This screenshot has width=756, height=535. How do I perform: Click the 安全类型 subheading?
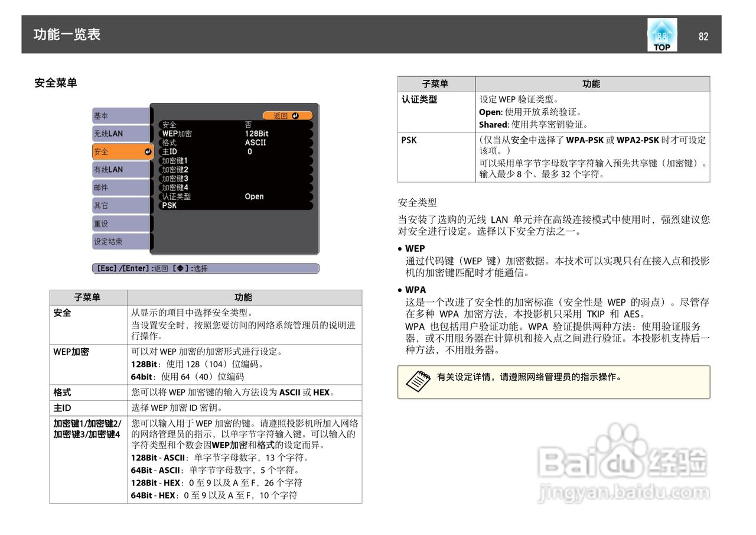(418, 202)
